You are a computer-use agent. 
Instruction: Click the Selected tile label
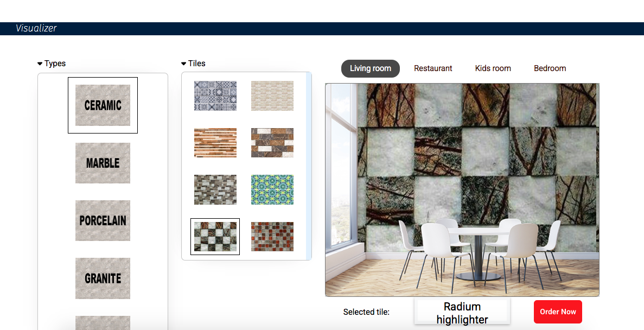tap(366, 312)
